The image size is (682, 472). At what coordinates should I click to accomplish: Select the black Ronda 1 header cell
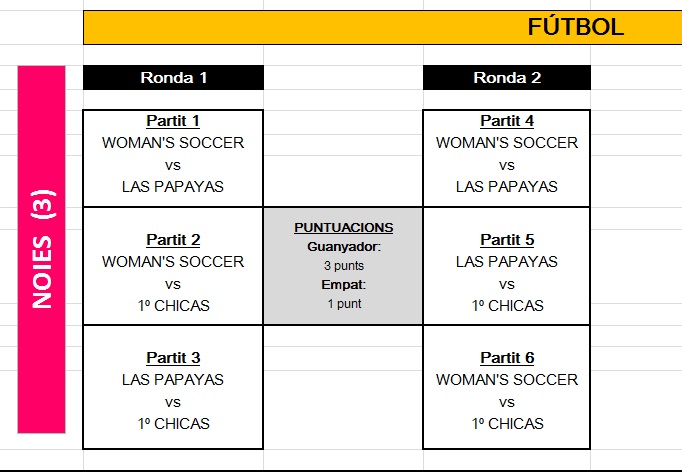[x=173, y=77]
